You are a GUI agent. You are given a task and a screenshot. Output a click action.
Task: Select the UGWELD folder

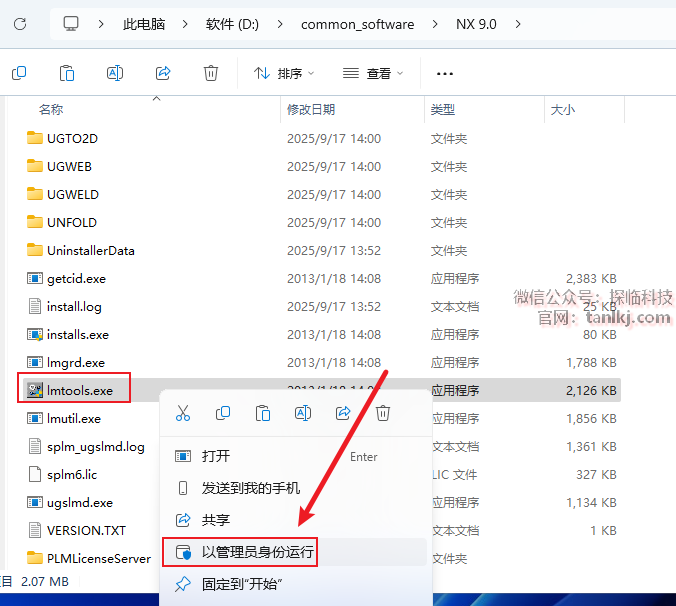tap(72, 194)
